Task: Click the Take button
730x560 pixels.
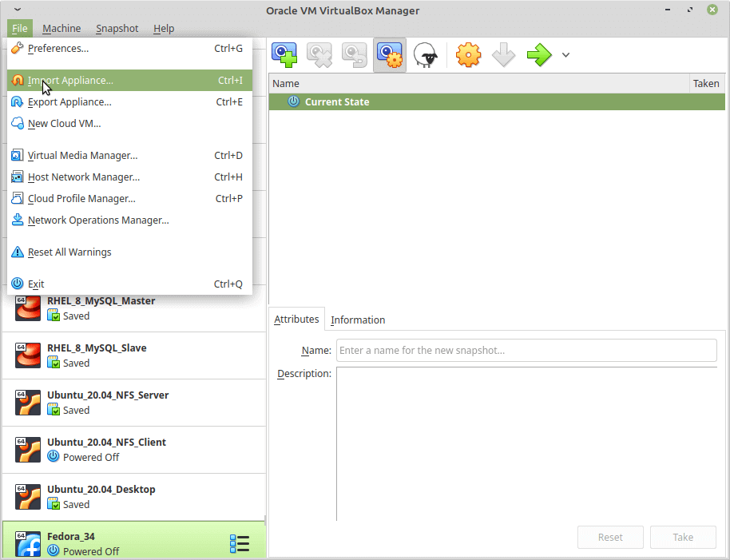Action: [x=683, y=537]
